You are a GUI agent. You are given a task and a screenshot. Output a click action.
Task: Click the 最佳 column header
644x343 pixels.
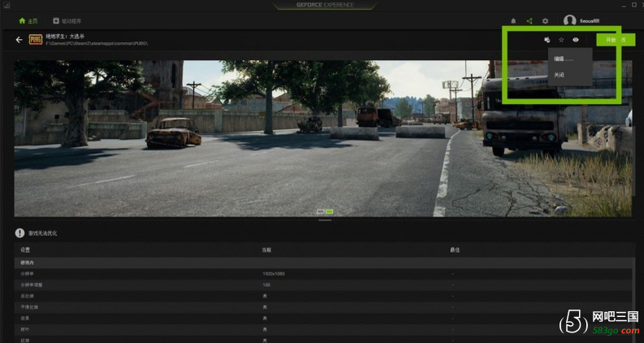point(455,250)
